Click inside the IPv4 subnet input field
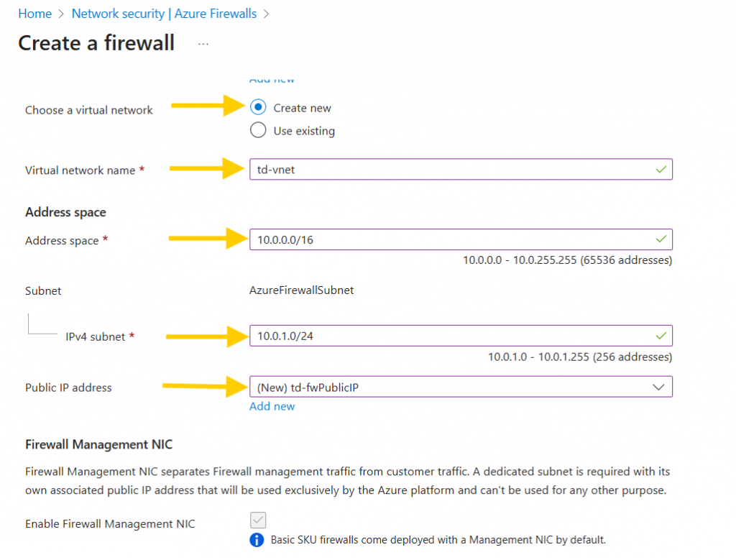 [x=431, y=335]
